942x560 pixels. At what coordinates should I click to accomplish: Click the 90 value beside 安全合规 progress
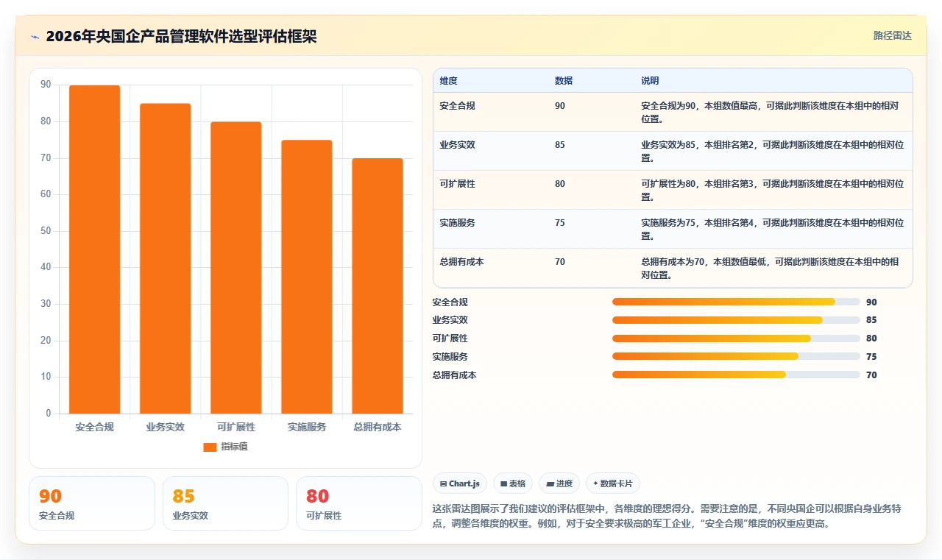[871, 302]
